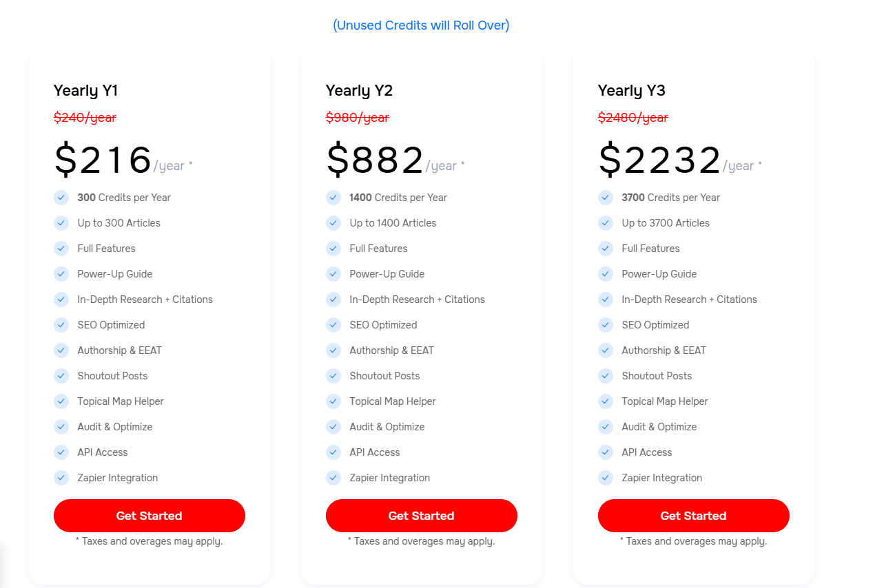Choose Get Started under the Yearly Y3 plan
Screen dimensions: 884x588
coord(693,516)
